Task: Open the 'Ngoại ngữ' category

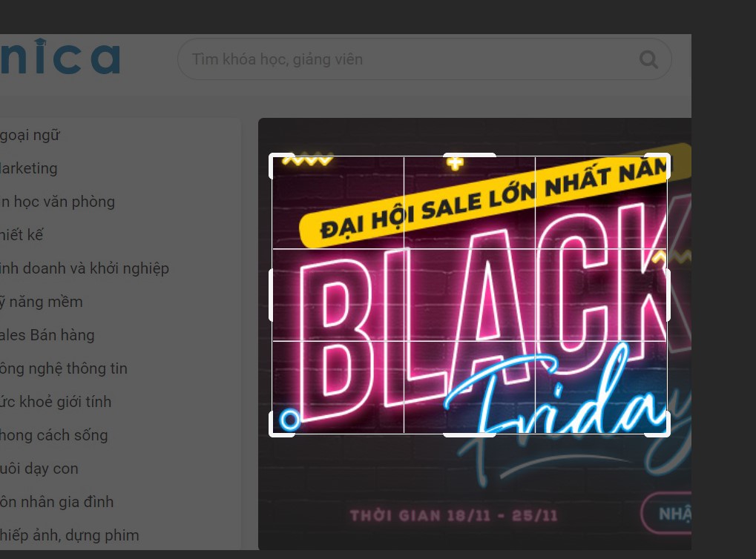Action: (30, 136)
